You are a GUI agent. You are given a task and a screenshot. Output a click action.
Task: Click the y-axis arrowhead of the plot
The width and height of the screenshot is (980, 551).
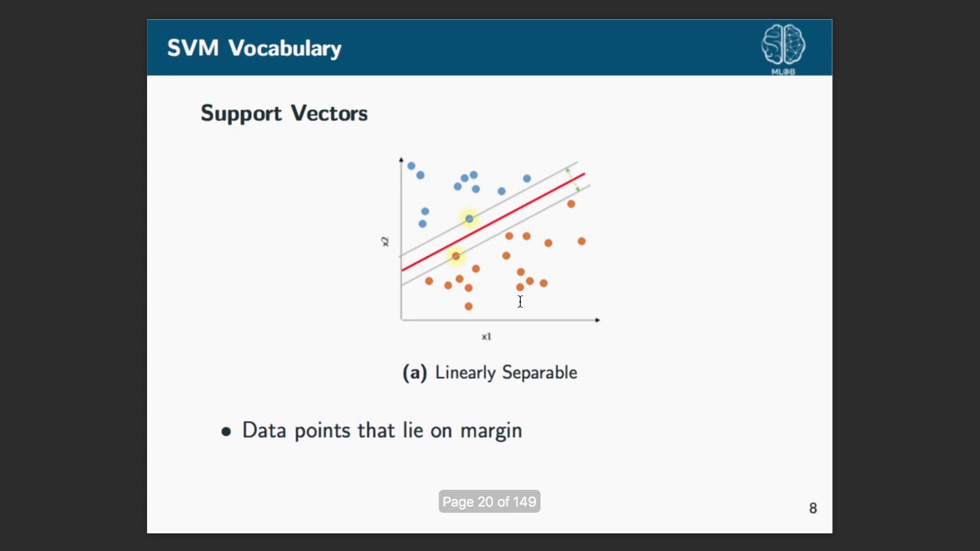pos(401,159)
